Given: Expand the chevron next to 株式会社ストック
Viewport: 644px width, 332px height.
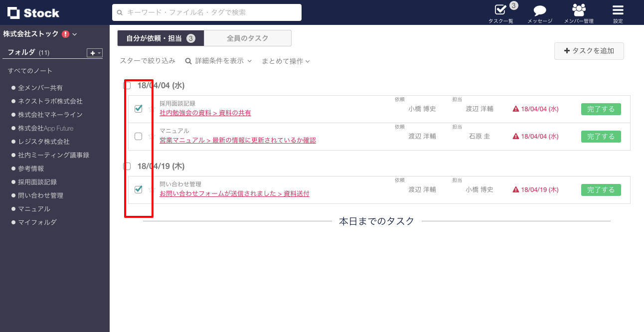Looking at the screenshot, I should [x=74, y=34].
